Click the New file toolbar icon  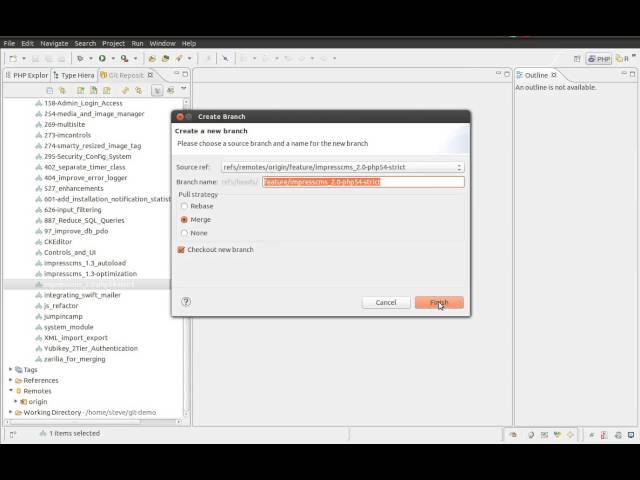point(13,59)
